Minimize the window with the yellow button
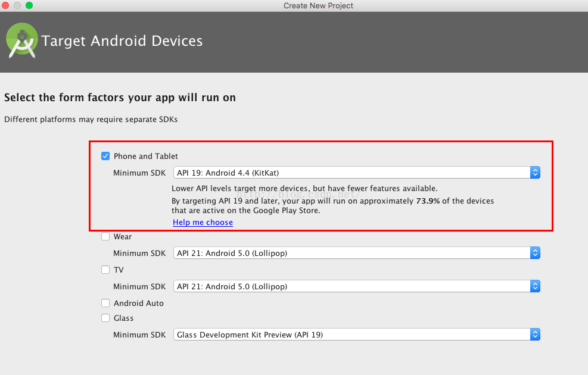Image resolution: width=588 pixels, height=375 pixels. (17, 5)
